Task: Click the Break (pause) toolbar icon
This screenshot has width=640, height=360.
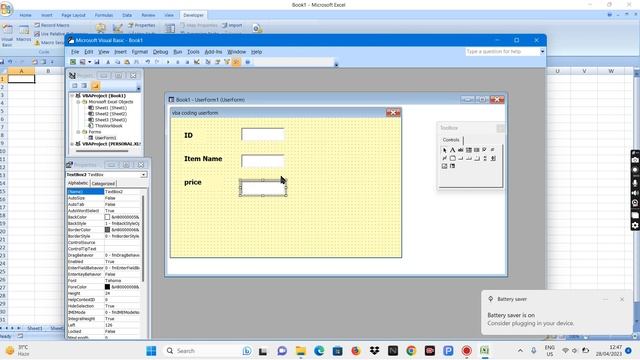Action: pos(178,62)
